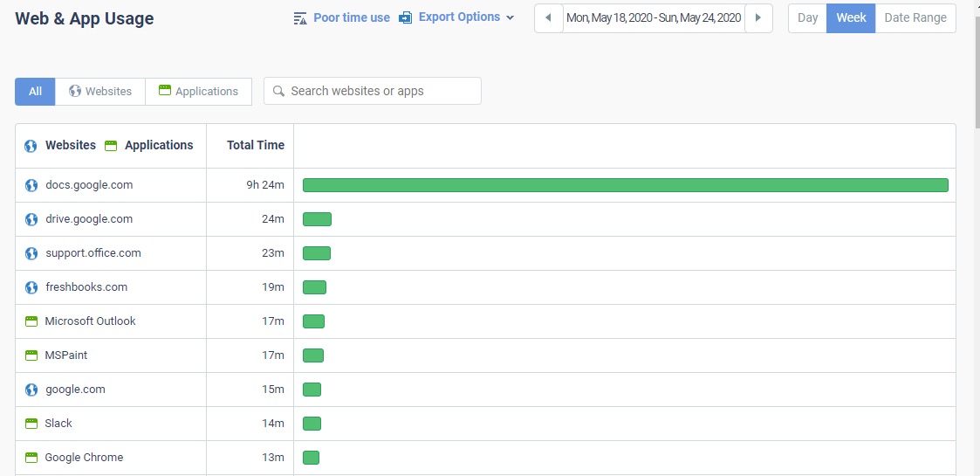The width and height of the screenshot is (980, 476).
Task: Open the Export Options dropdown arrow
Action: [x=510, y=18]
